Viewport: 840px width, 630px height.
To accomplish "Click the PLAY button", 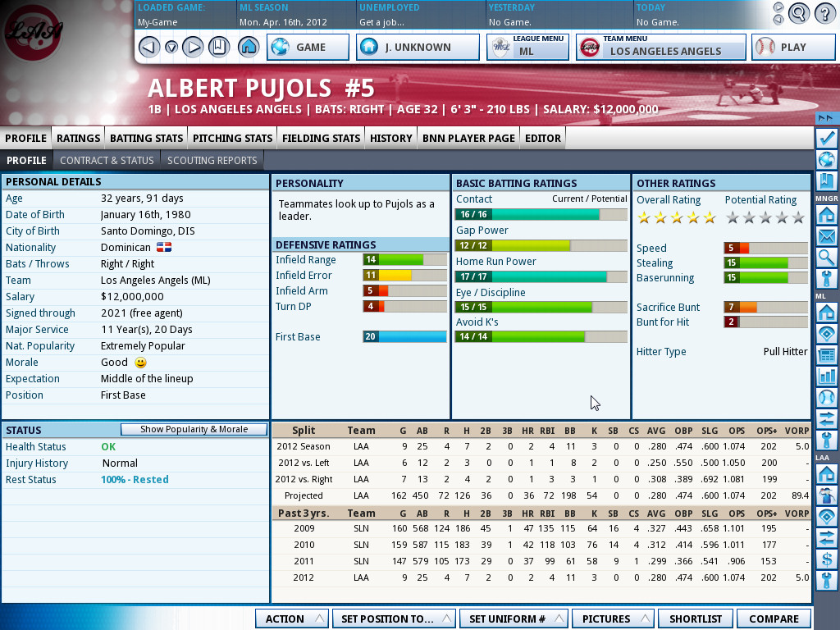I will [793, 47].
